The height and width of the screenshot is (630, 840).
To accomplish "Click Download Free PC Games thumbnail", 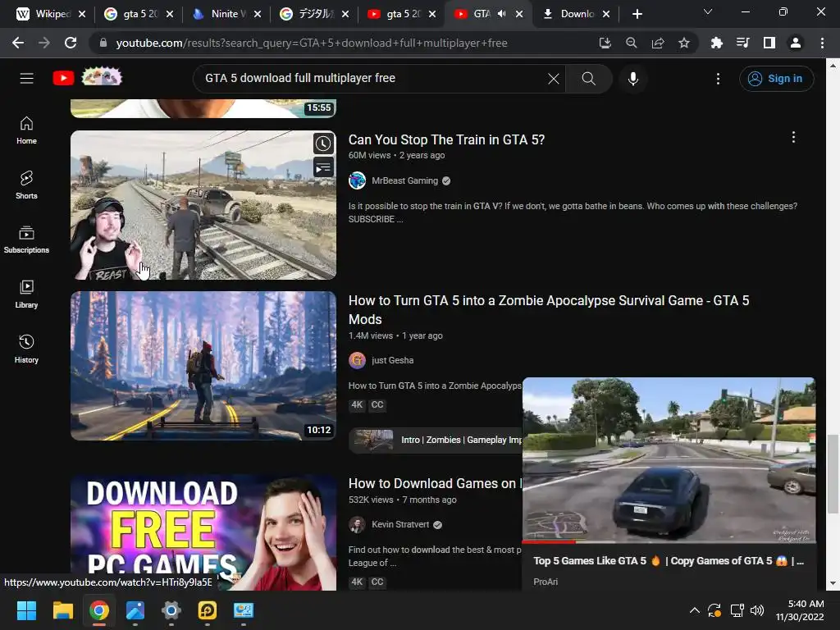I will point(203,532).
